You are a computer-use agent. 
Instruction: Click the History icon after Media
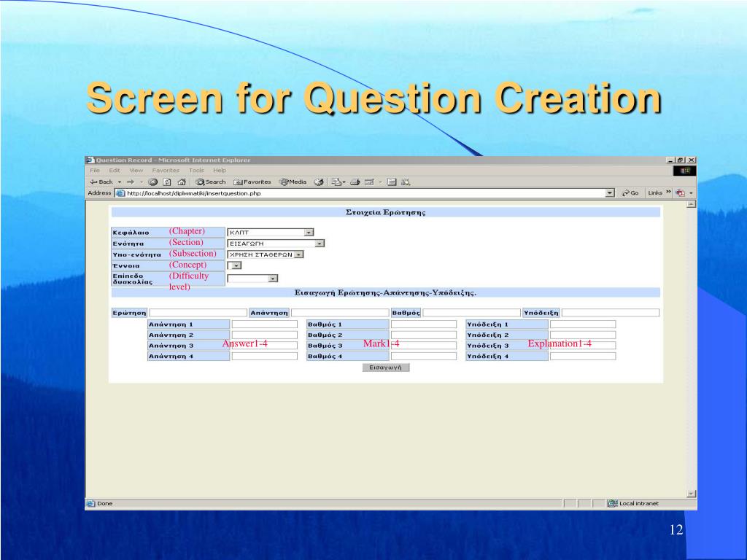click(x=319, y=182)
